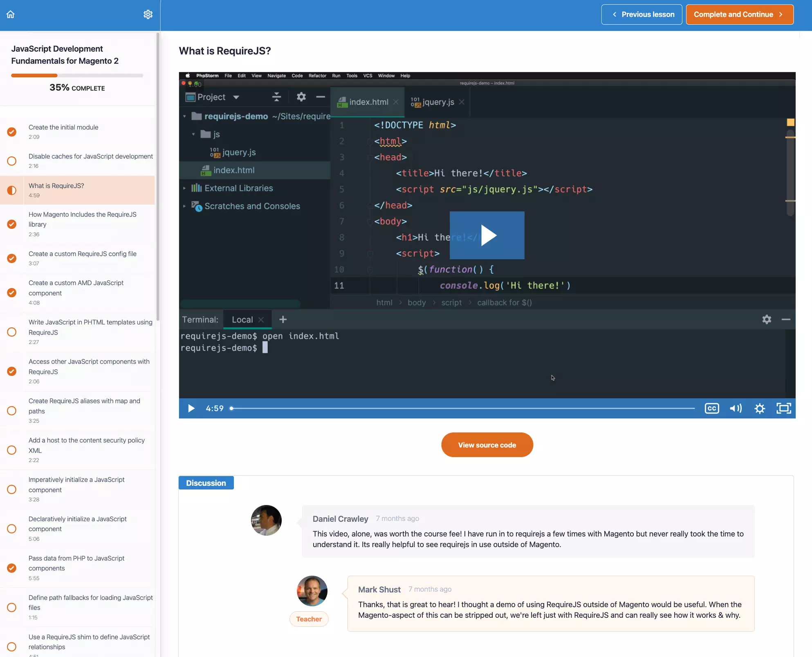The width and height of the screenshot is (812, 657).
Task: Open the sidebar settings gear icon
Action: tap(148, 14)
